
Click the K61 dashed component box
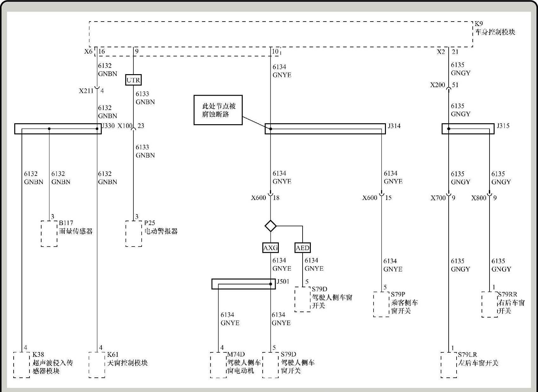(x=97, y=365)
